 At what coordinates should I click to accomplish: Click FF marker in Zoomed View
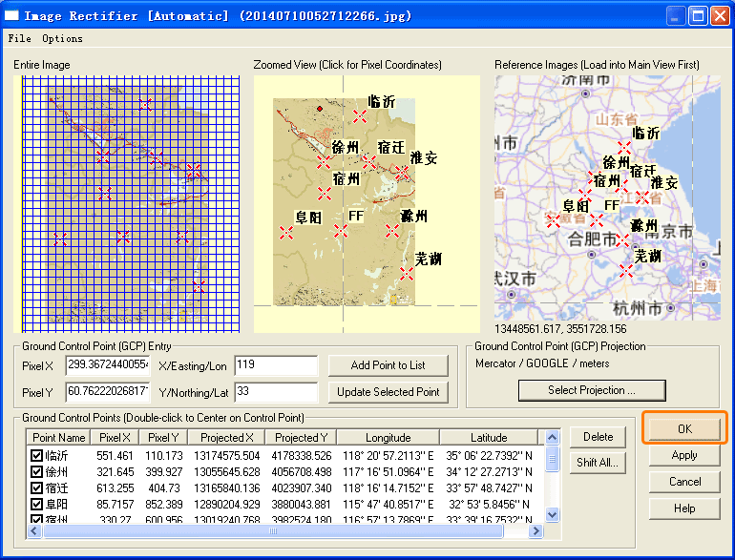tap(341, 231)
